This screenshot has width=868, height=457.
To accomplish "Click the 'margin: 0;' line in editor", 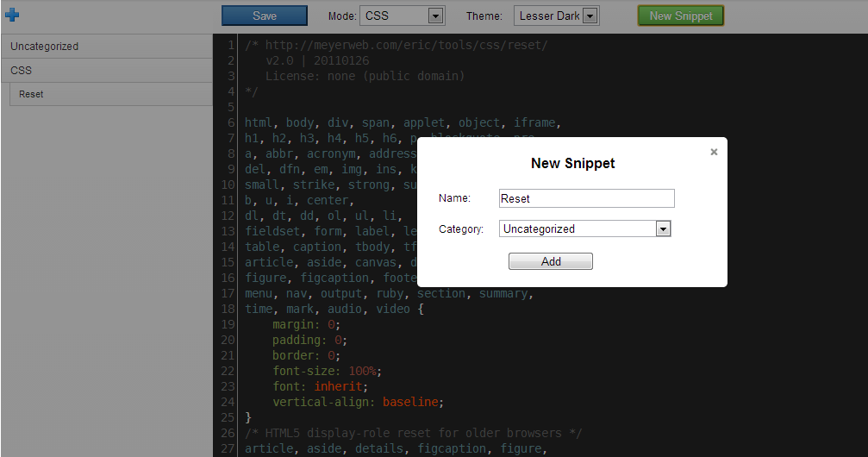I will [x=306, y=324].
